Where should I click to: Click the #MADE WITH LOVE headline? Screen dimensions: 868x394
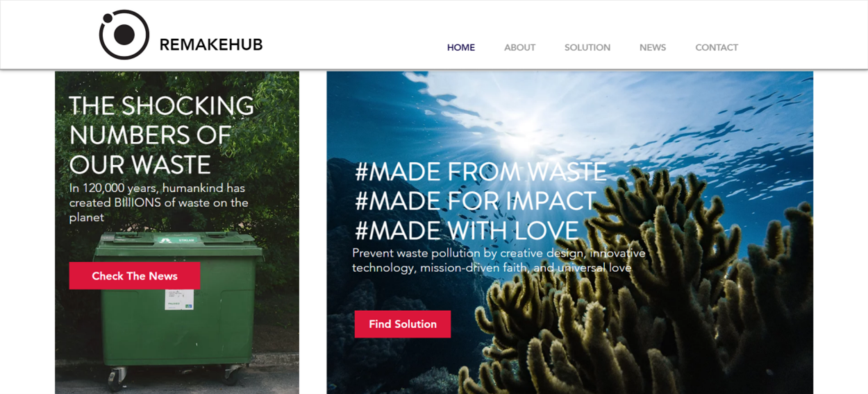467,230
